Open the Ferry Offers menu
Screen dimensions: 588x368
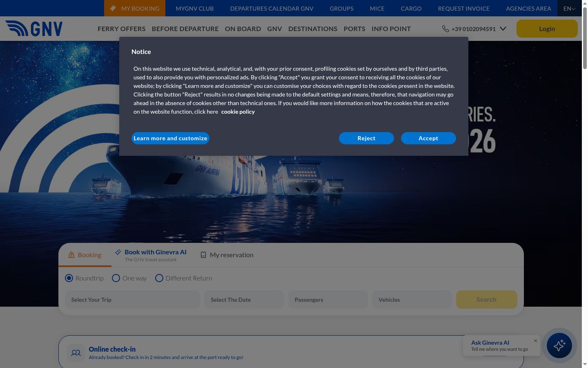coord(122,29)
